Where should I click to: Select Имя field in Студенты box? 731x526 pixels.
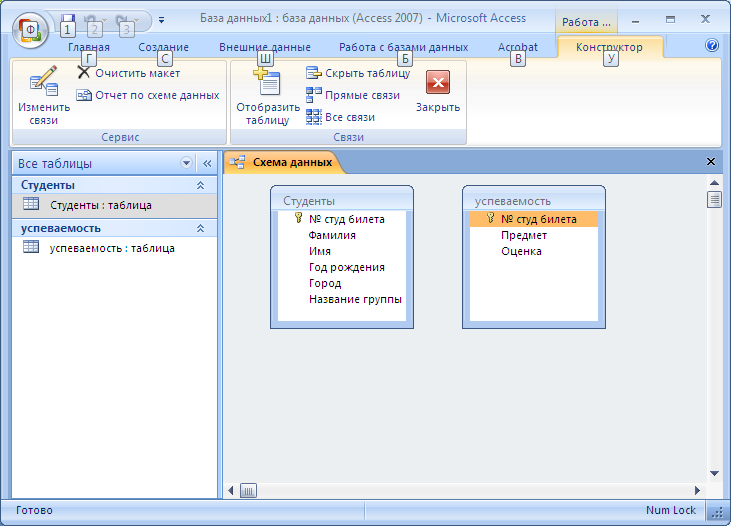pos(320,251)
